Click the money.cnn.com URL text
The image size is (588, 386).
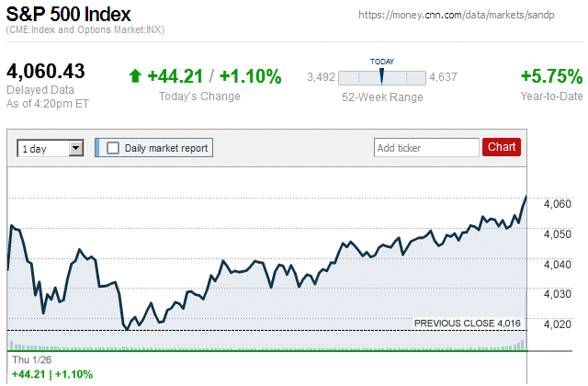(469, 16)
